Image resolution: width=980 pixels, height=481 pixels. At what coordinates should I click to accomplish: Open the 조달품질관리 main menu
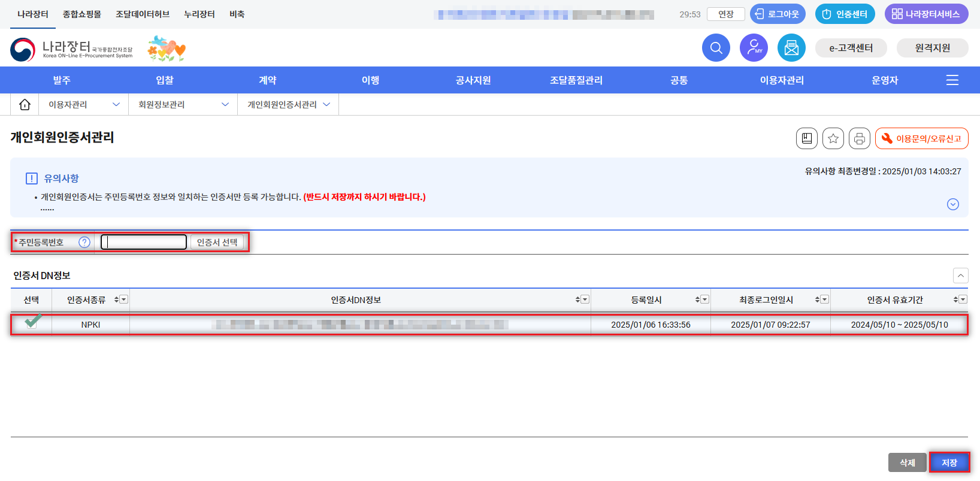coord(576,80)
